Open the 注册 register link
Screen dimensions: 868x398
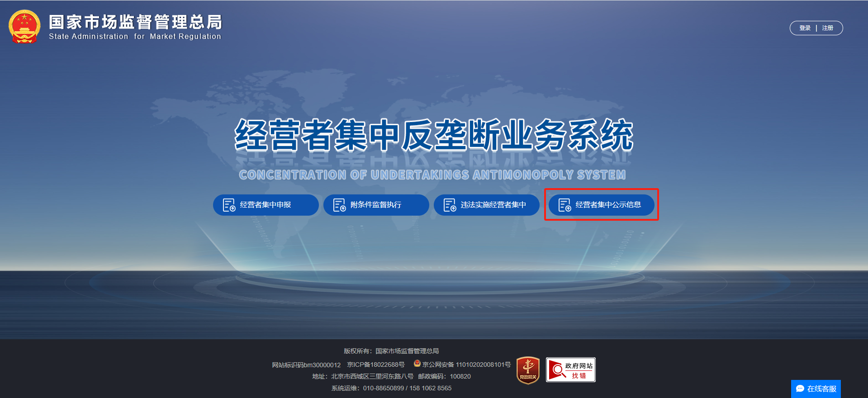coord(827,28)
